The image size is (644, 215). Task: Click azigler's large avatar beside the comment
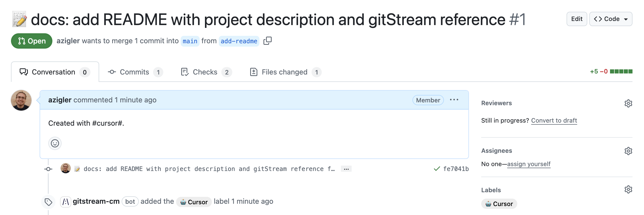coord(21,100)
